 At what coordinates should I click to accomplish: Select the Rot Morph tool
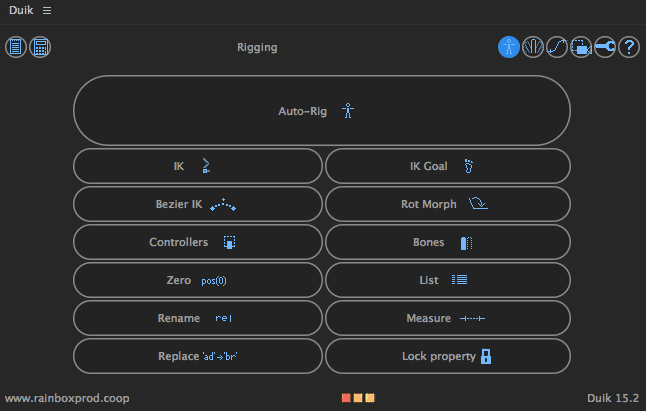click(x=447, y=204)
